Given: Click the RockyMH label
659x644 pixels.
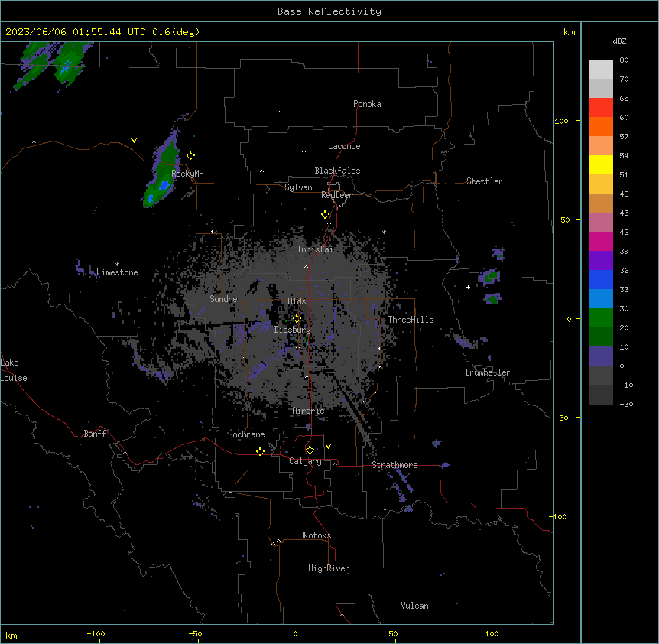Looking at the screenshot, I should pos(187,174).
